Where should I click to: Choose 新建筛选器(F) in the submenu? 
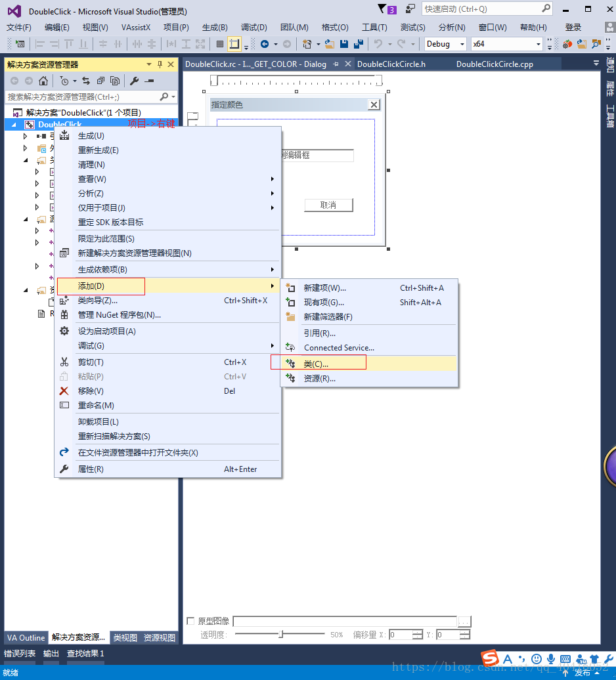[370, 316]
